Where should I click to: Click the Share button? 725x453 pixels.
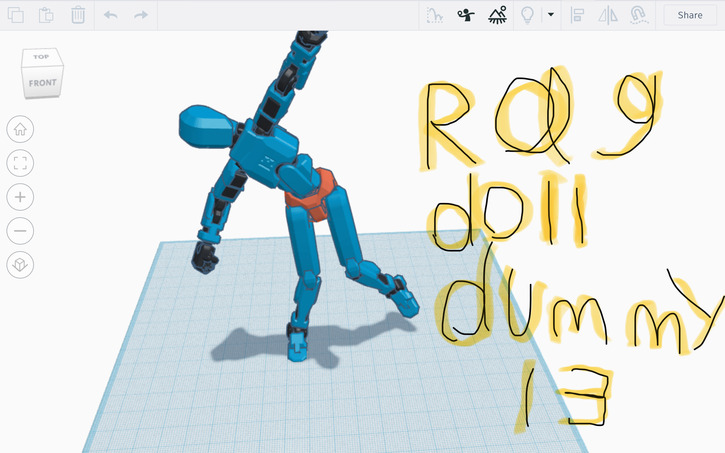click(689, 15)
